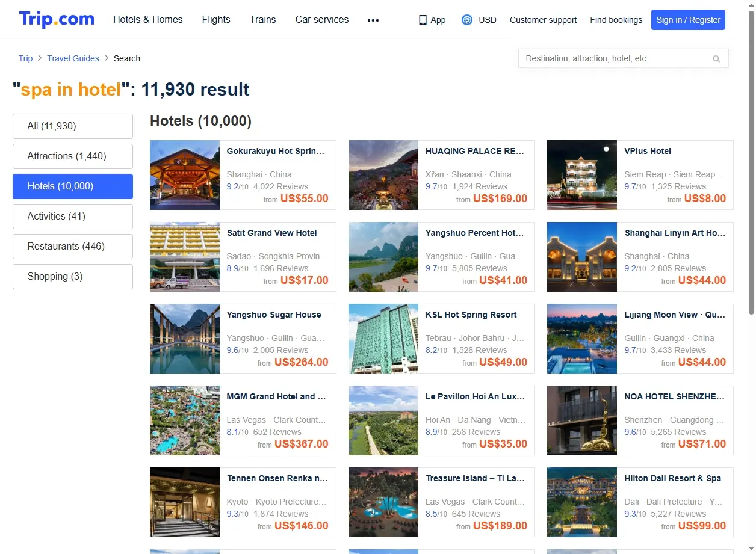Image resolution: width=756 pixels, height=554 pixels.
Task: Click Gokurakuyu Hot Spring hotel title
Action: coord(276,152)
